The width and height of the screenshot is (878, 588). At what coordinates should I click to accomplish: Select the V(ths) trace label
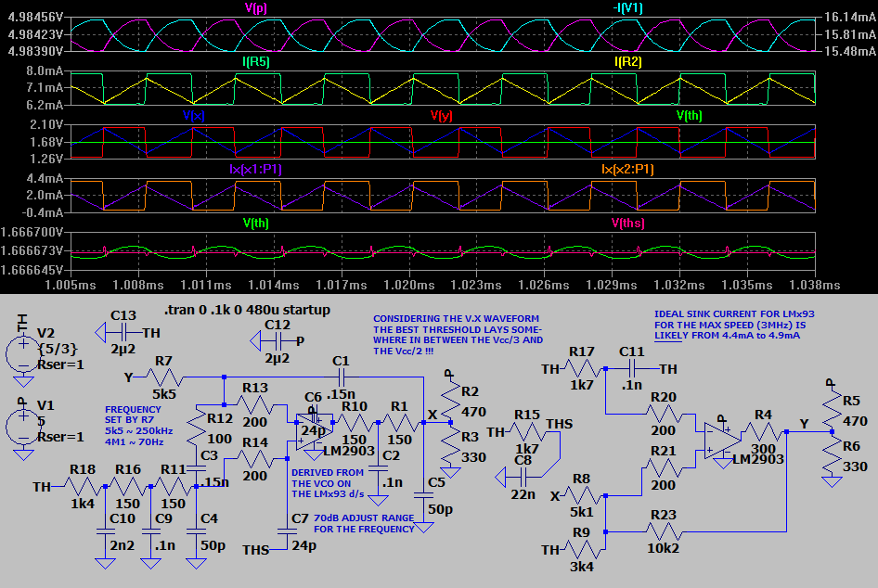pos(628,224)
